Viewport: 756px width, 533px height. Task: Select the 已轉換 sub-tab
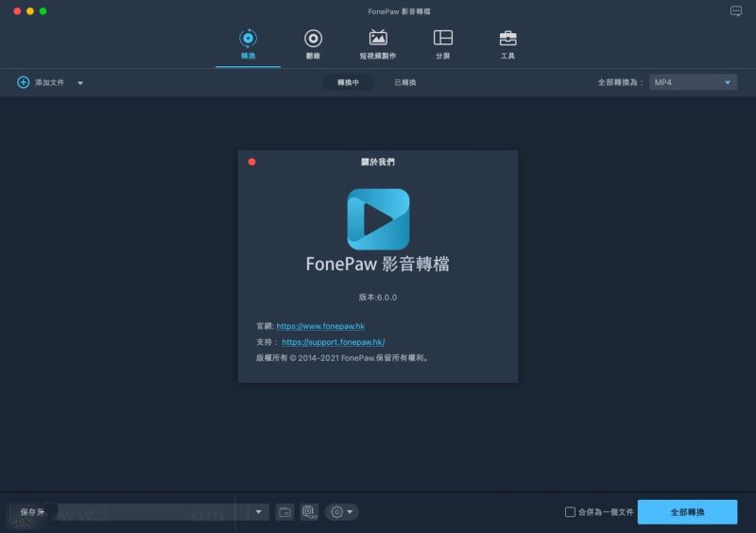(405, 82)
